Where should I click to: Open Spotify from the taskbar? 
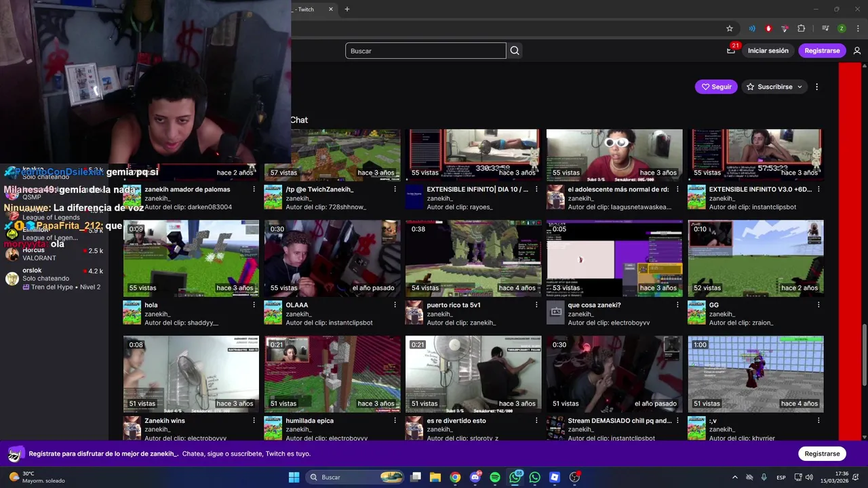coord(495,477)
